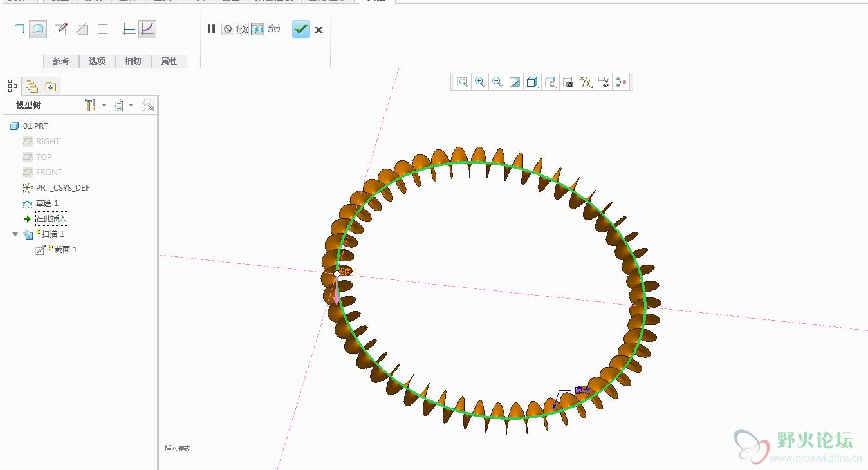Screen dimensions: 868x470
Task: Pause the sweep feature tool
Action: pos(211,29)
